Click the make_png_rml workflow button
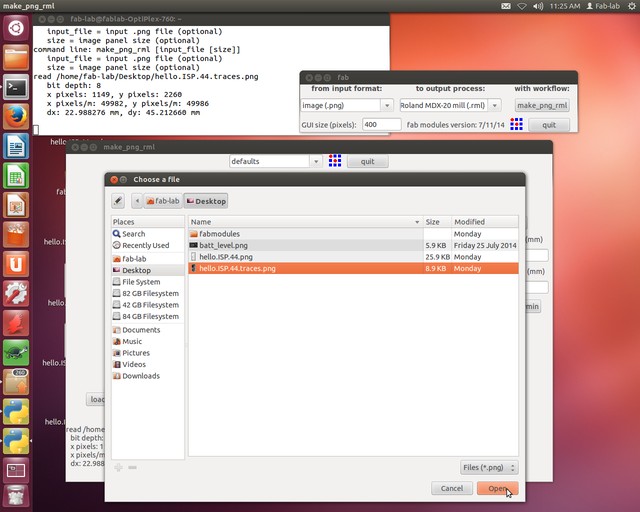The image size is (640, 512). click(542, 105)
